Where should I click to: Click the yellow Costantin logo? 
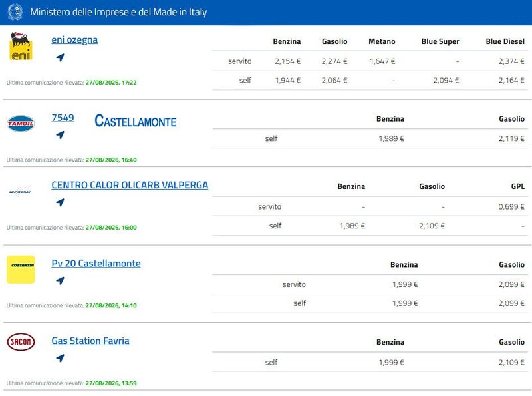click(21, 270)
